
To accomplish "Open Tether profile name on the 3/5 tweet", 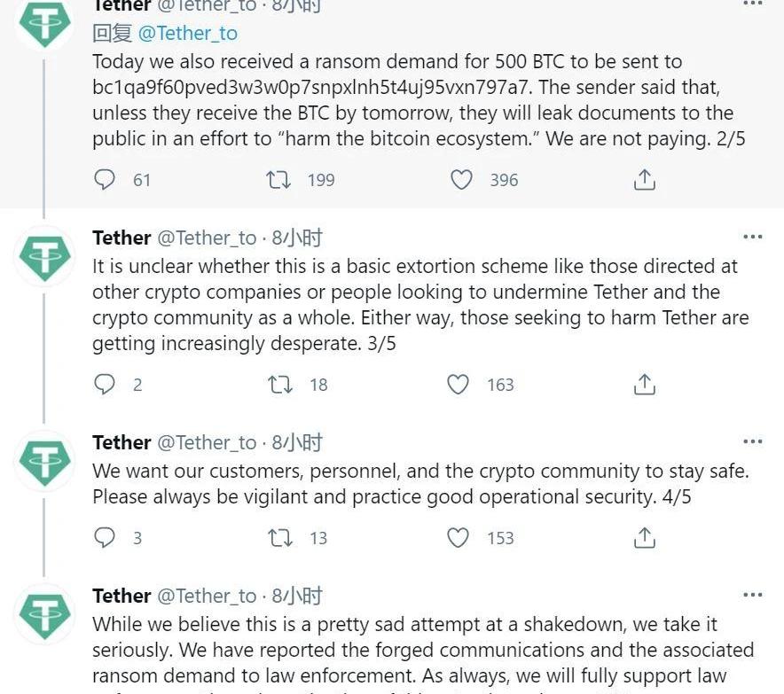I will point(122,238).
